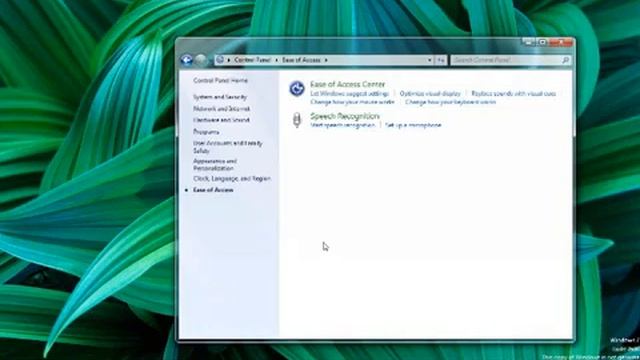Click Change how your mouse works

[x=352, y=102]
